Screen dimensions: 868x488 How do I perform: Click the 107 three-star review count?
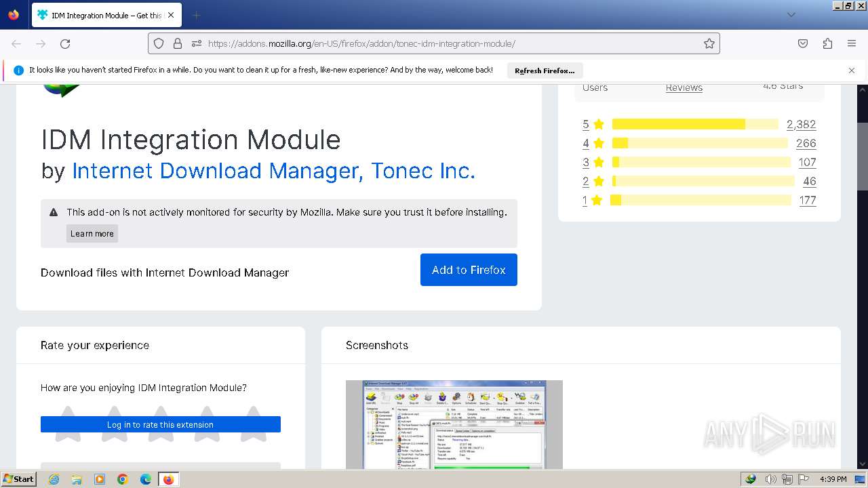(807, 162)
